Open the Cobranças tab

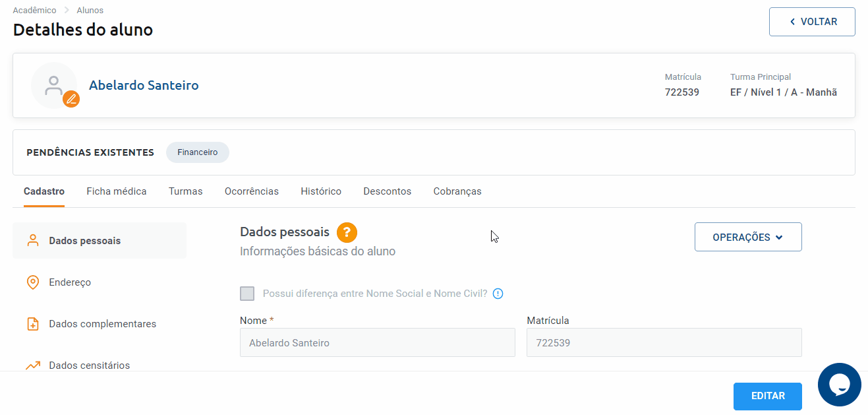(x=457, y=191)
